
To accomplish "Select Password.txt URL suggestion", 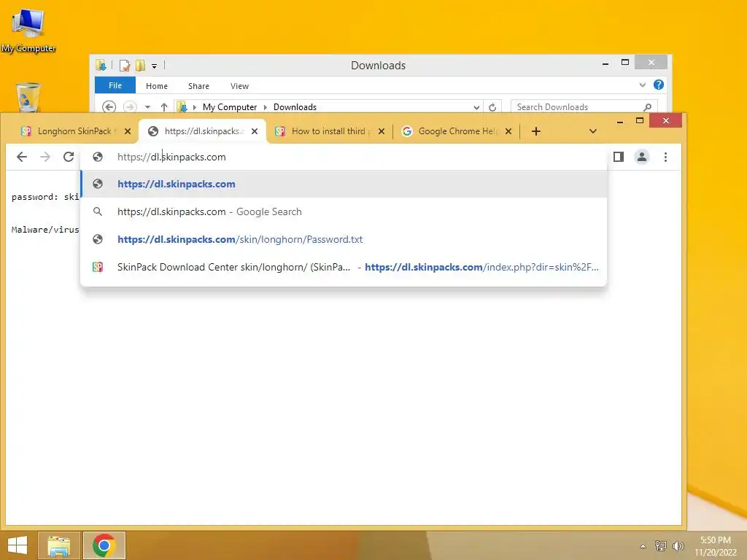I will point(344,239).
